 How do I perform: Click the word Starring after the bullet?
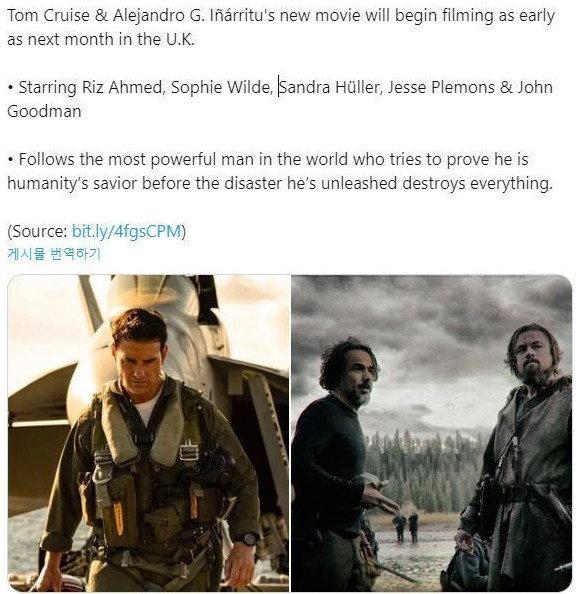(48, 88)
